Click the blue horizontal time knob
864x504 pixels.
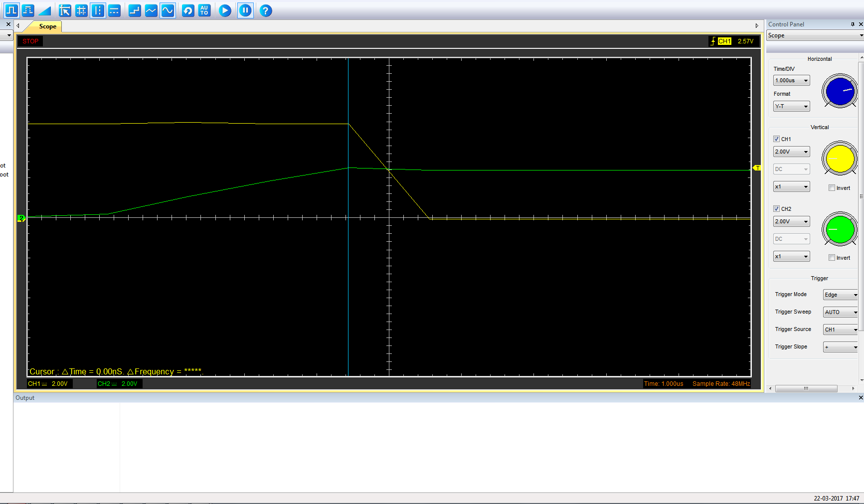tap(840, 91)
